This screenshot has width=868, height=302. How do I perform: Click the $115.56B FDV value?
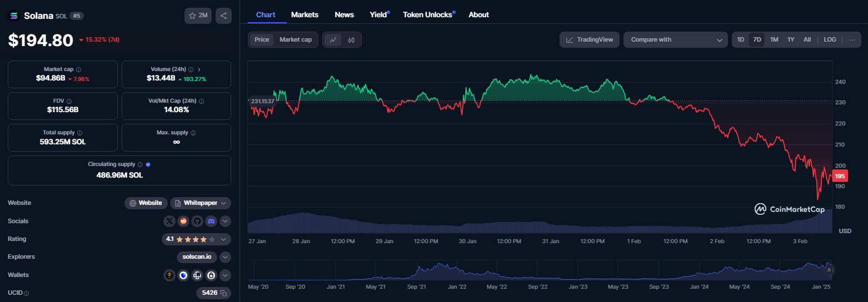click(x=63, y=110)
